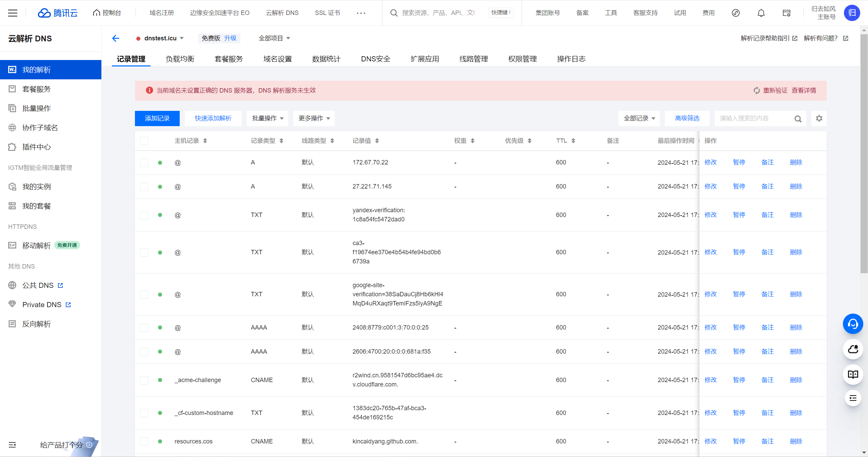
Task: Click the blue 添加记录 button
Action: [157, 118]
